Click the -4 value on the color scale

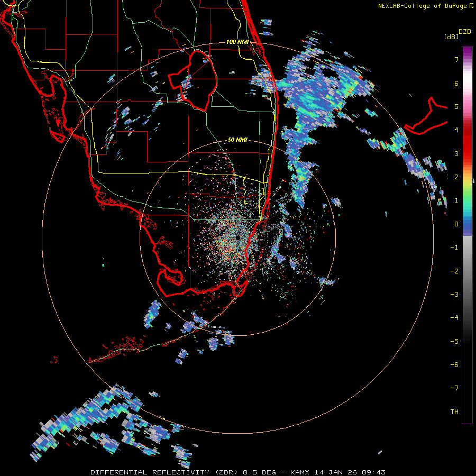coord(454,318)
